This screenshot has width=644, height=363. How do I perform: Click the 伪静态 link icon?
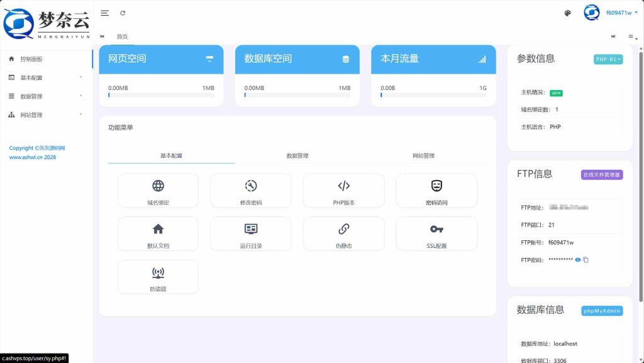343,228
